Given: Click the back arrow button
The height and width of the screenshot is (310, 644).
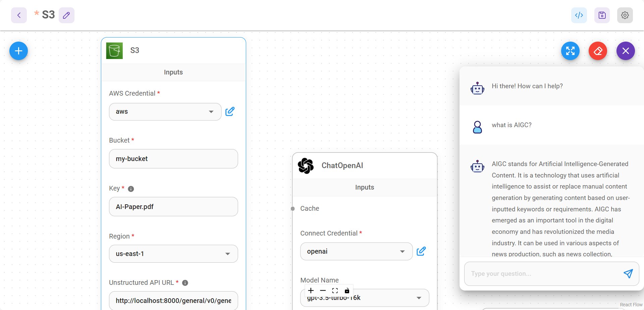Looking at the screenshot, I should point(19,15).
